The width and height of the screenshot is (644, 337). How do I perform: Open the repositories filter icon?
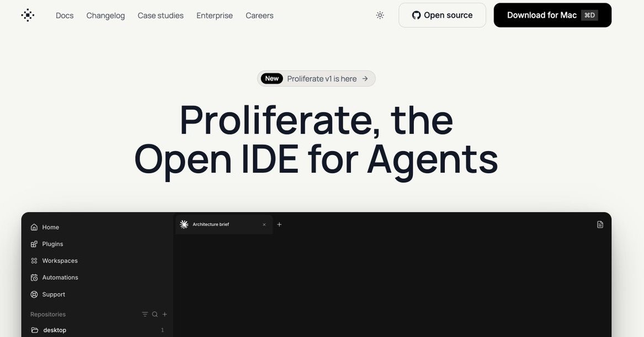[145, 314]
